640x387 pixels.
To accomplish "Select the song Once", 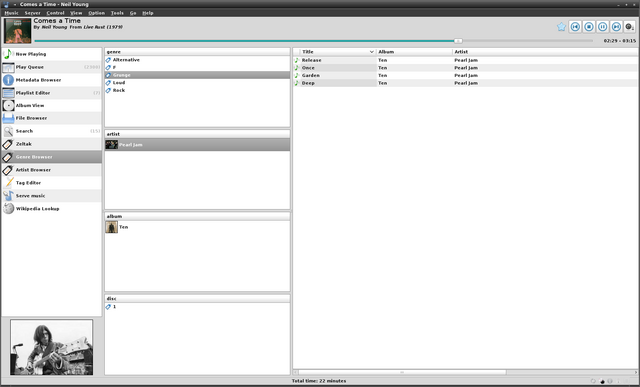I will (x=465, y=68).
